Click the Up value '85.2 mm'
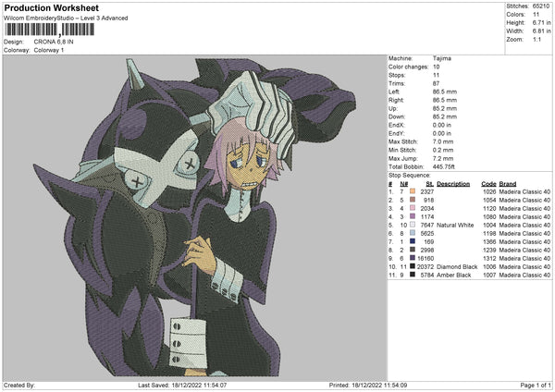The height and width of the screenshot is (392, 555). click(x=445, y=108)
